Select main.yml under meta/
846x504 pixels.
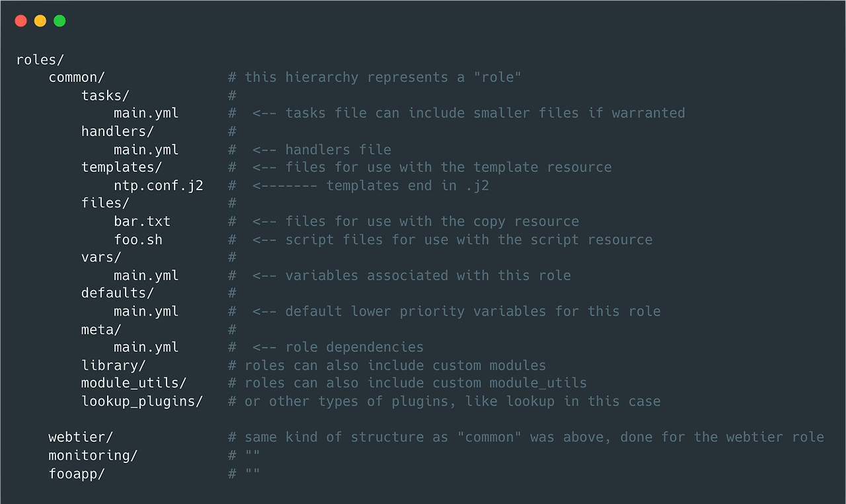pyautogui.click(x=146, y=347)
